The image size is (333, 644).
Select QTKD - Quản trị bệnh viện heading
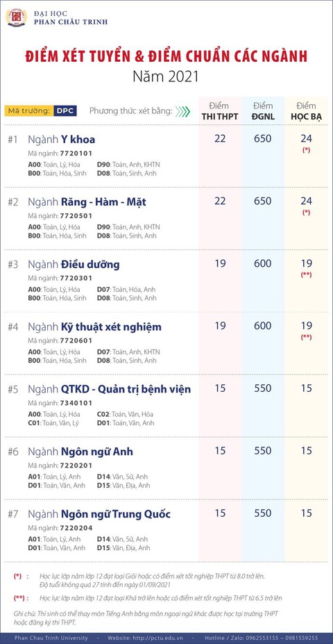126,389
